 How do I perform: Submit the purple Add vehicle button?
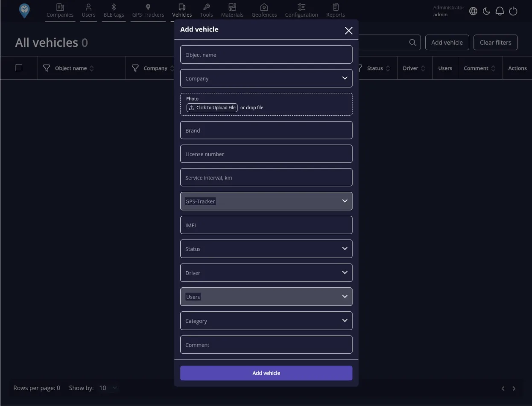click(x=266, y=373)
